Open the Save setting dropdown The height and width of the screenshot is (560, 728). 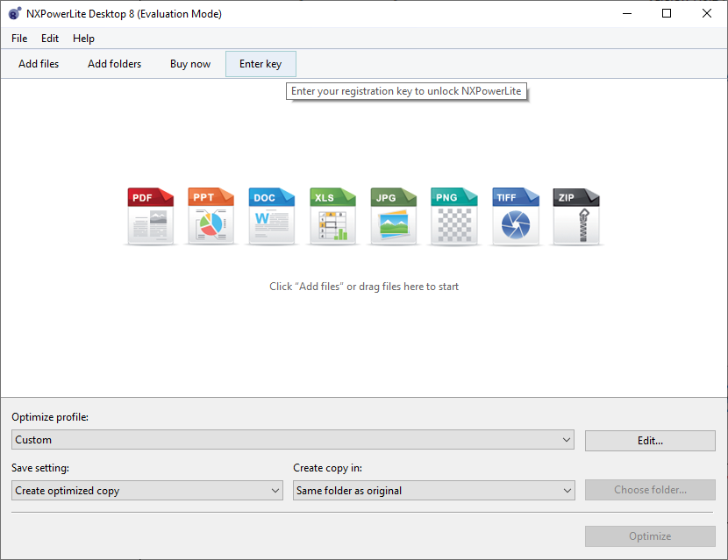147,491
